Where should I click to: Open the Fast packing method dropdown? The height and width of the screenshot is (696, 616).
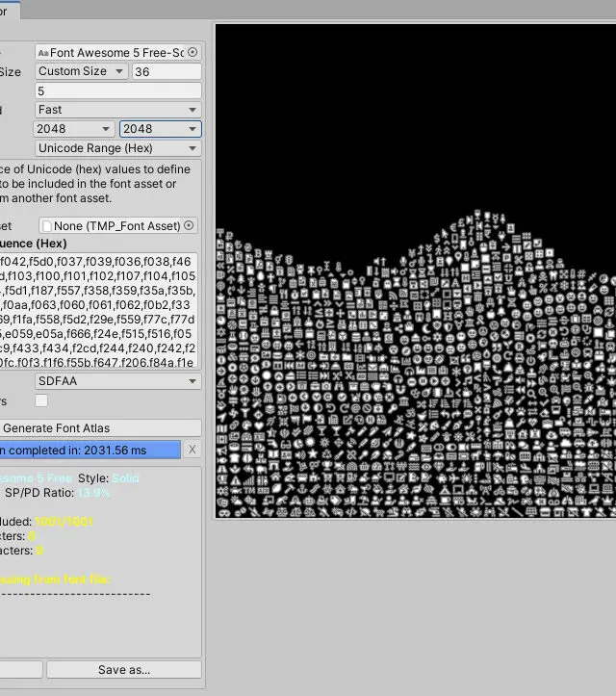pyautogui.click(x=118, y=110)
